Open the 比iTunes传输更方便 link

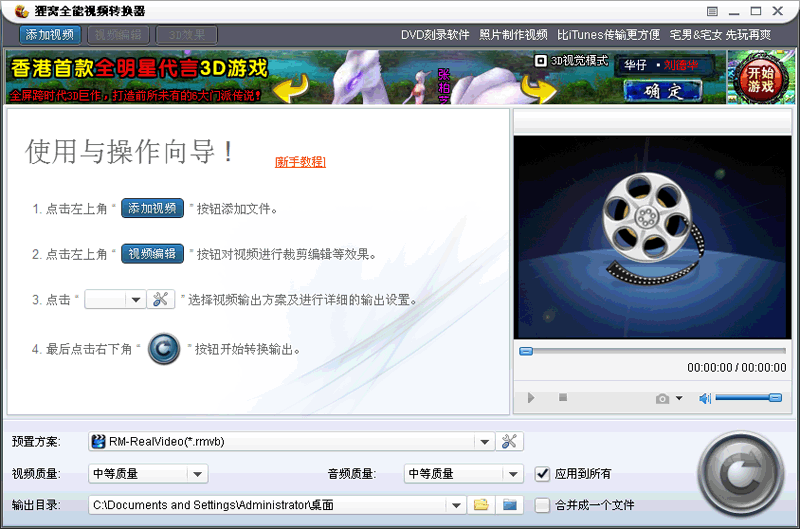609,35
